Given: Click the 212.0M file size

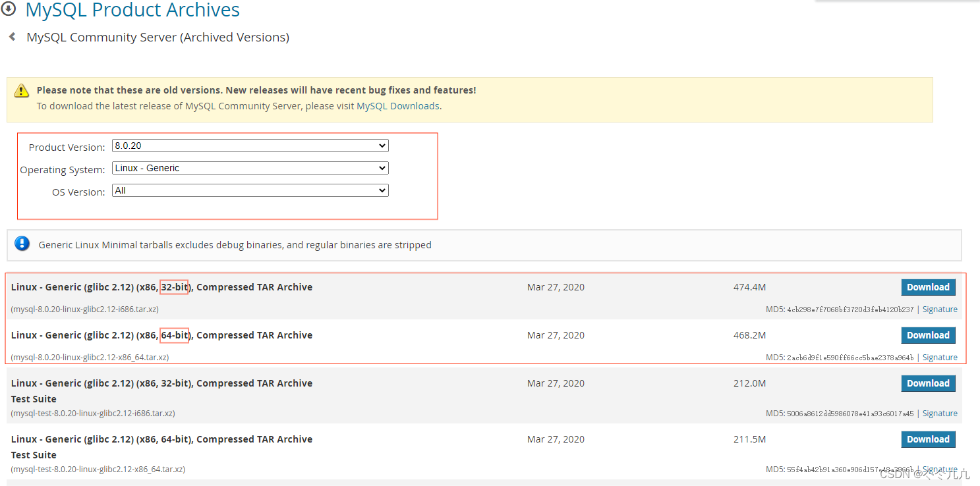Looking at the screenshot, I should pyautogui.click(x=749, y=383).
